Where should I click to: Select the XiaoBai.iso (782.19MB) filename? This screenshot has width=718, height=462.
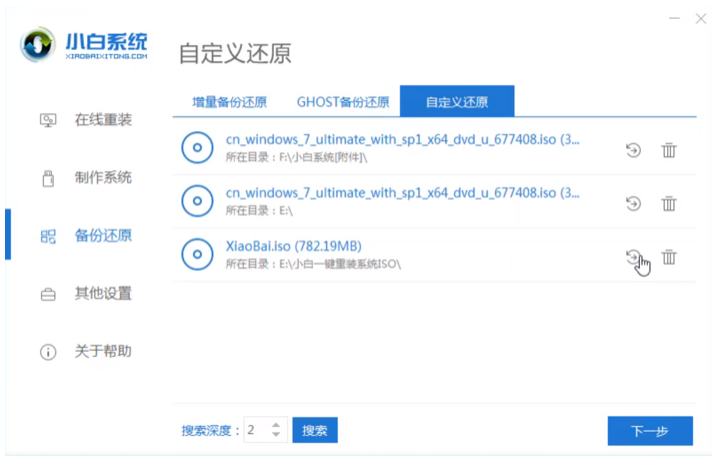point(294,246)
